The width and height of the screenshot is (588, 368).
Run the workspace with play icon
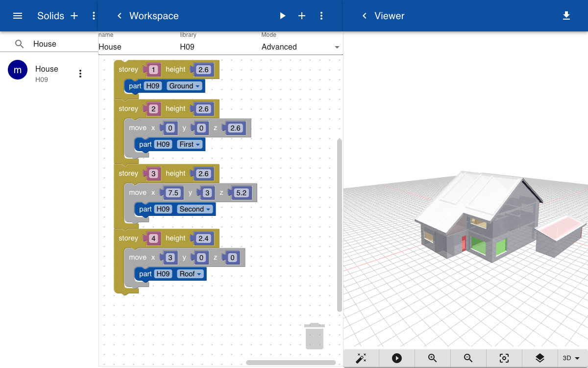(282, 16)
